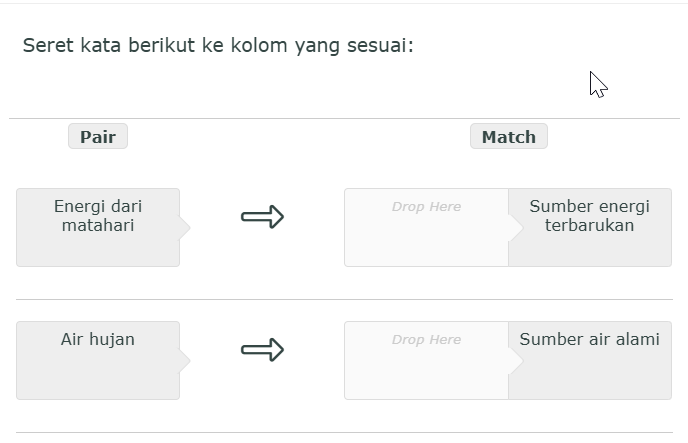Select the Energi dari matahari card
The image size is (688, 443).
[x=98, y=227]
